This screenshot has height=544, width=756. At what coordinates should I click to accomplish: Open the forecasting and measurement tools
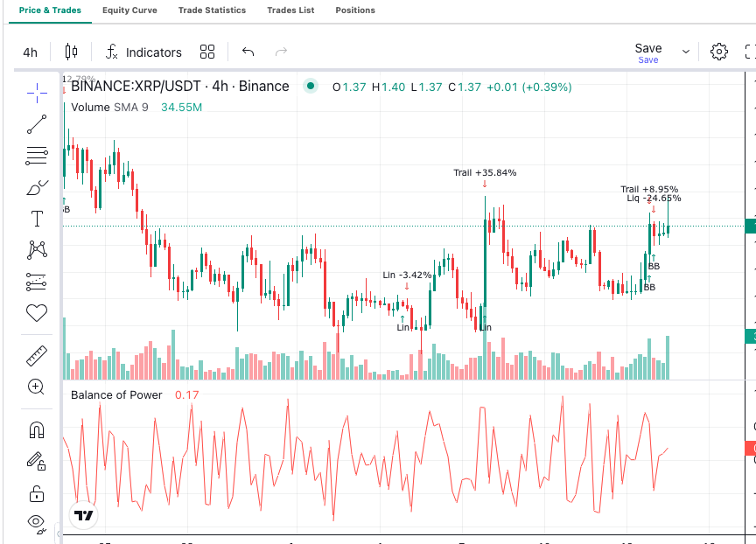37,282
